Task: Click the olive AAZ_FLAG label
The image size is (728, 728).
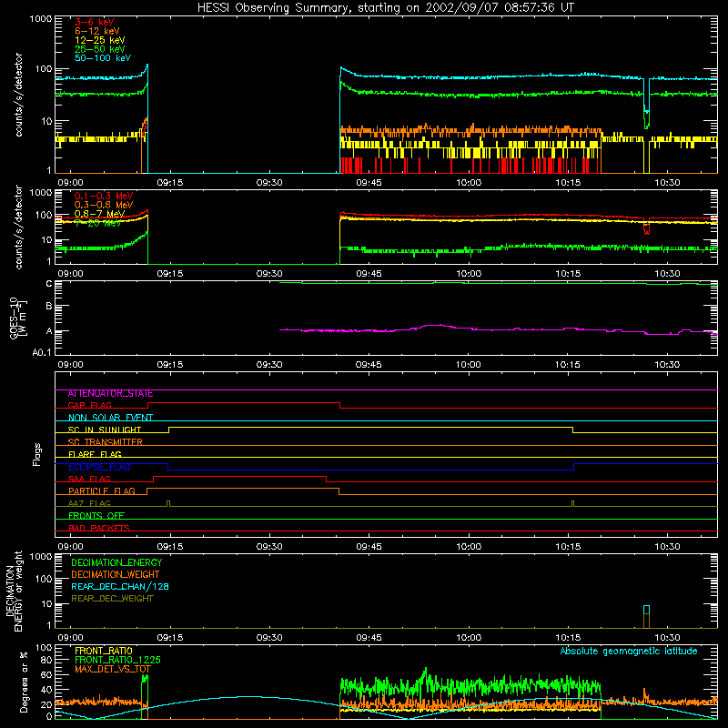Action: (x=89, y=503)
